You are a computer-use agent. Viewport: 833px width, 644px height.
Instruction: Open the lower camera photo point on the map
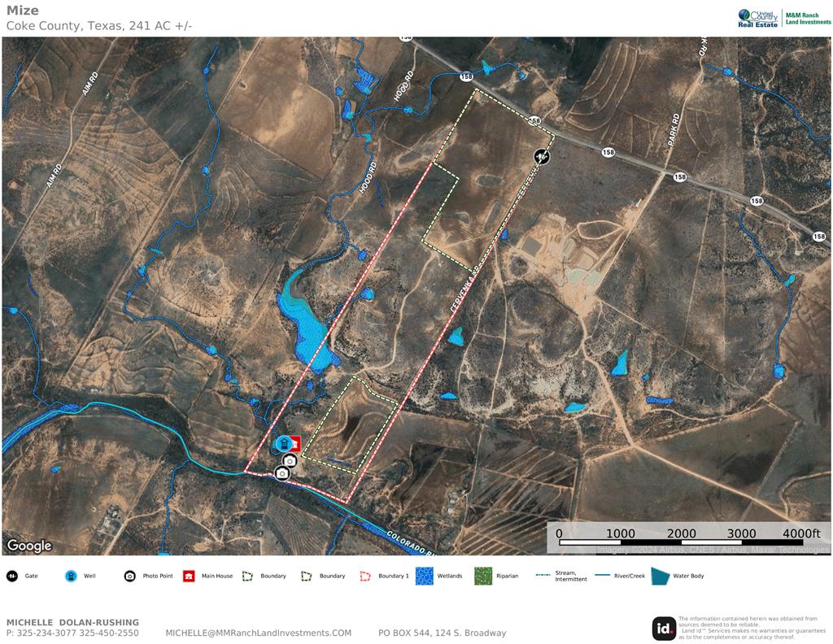coord(282,473)
